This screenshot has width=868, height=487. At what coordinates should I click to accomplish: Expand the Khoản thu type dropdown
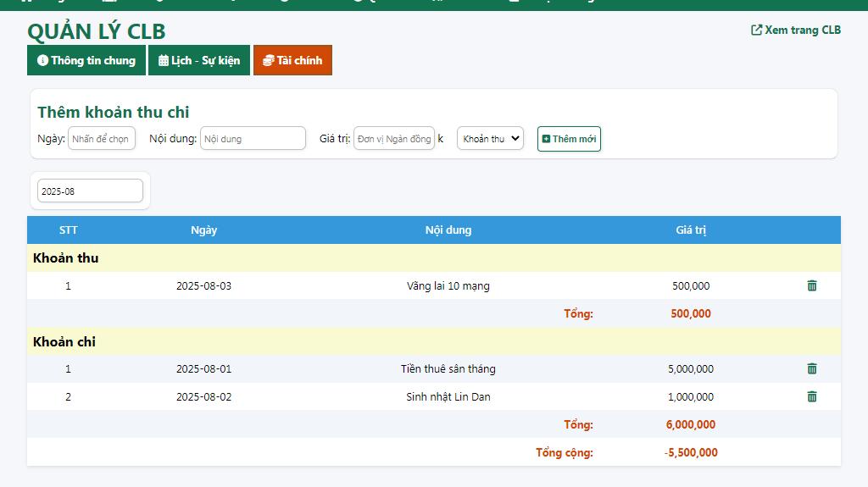(x=490, y=138)
